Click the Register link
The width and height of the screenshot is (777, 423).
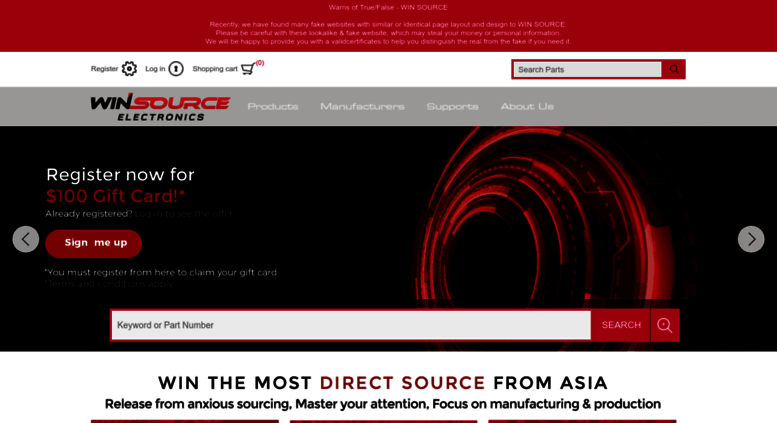point(104,69)
